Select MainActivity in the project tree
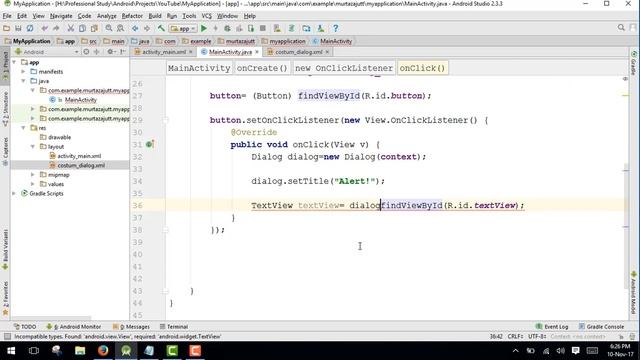The height and width of the screenshot is (360, 640). (80, 100)
